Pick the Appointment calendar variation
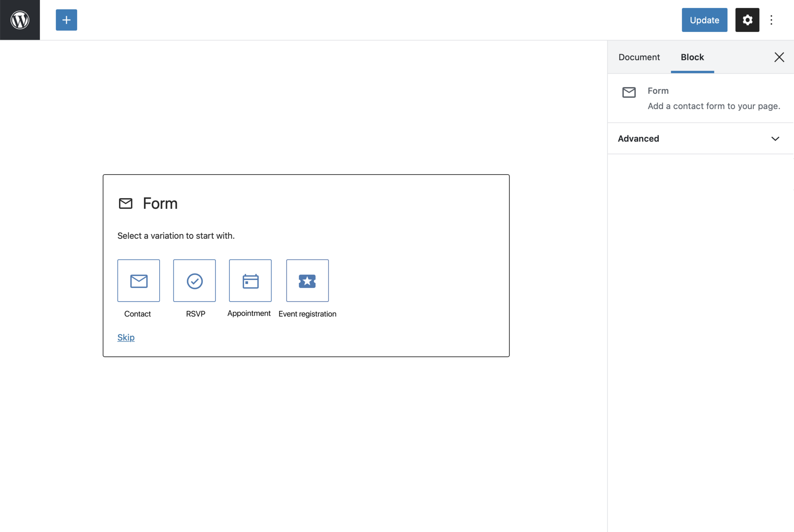The image size is (794, 532). (x=250, y=281)
